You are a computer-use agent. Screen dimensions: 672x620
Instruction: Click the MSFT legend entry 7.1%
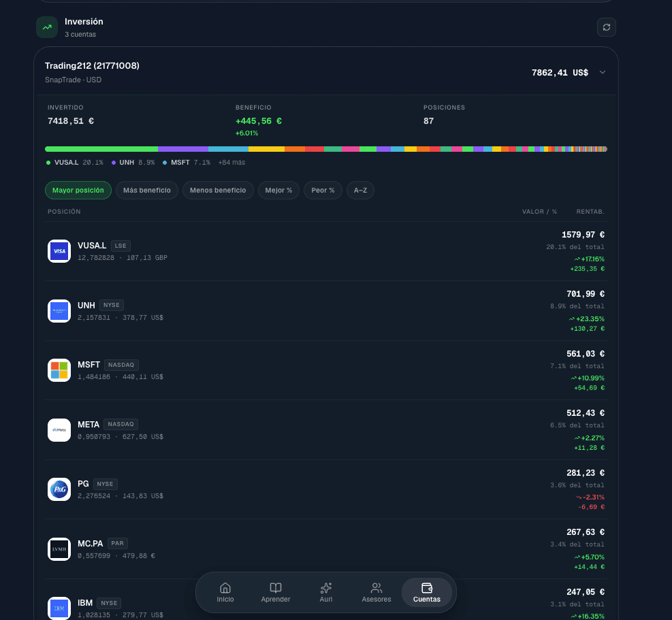187,163
